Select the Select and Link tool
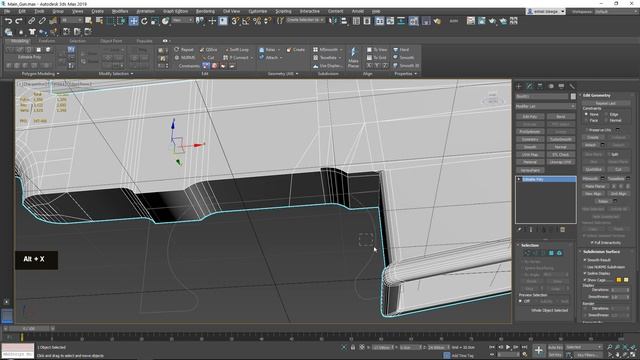 coord(31,20)
